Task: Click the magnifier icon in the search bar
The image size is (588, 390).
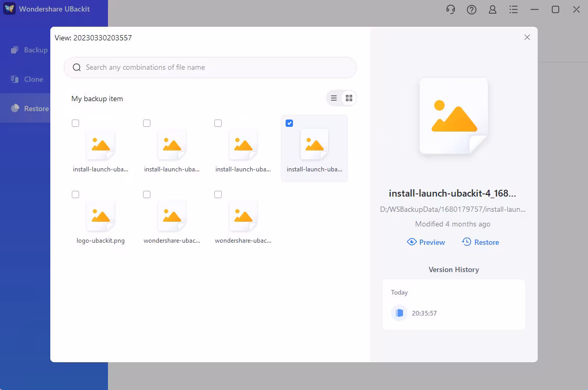Action: click(77, 67)
